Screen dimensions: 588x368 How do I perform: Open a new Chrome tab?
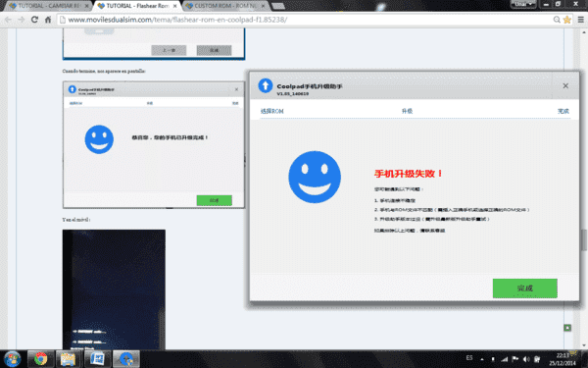tap(278, 7)
